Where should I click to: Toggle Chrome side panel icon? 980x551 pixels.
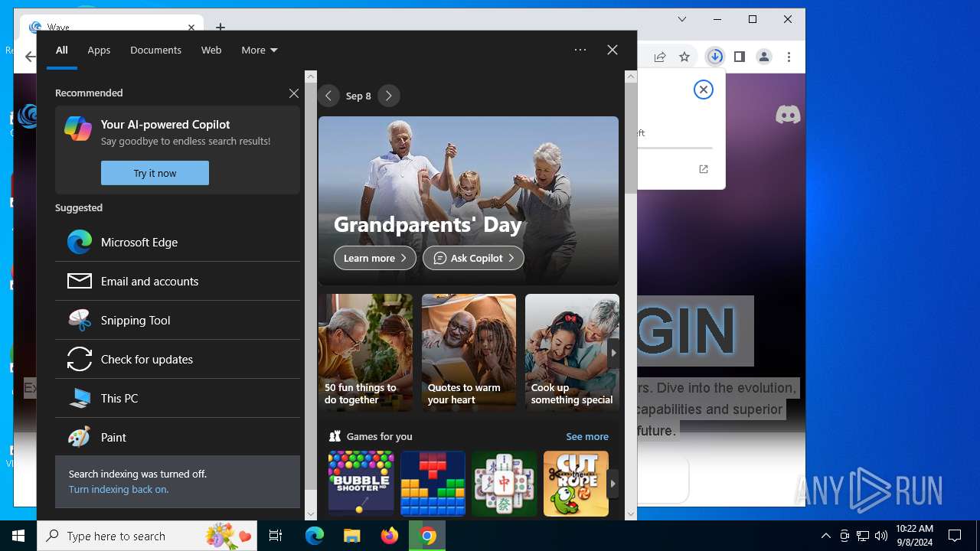(739, 57)
